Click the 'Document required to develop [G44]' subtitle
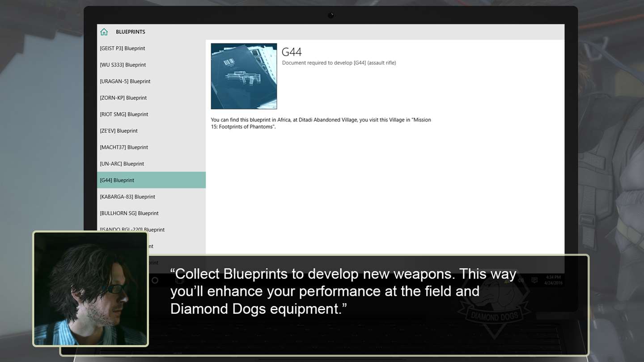The height and width of the screenshot is (362, 644). click(x=339, y=63)
